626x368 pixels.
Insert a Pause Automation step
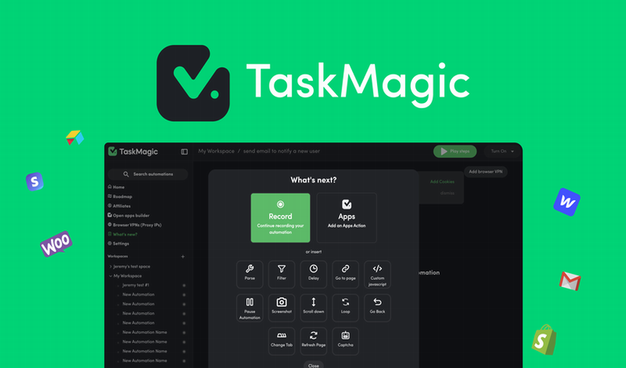coord(250,308)
